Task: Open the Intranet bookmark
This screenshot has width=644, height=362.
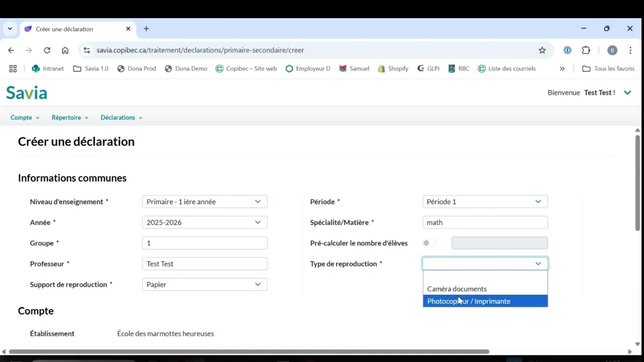Action: pos(48,68)
